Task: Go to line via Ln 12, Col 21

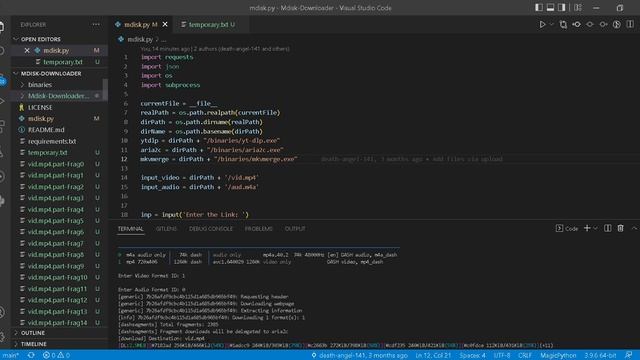Action: click(x=433, y=356)
